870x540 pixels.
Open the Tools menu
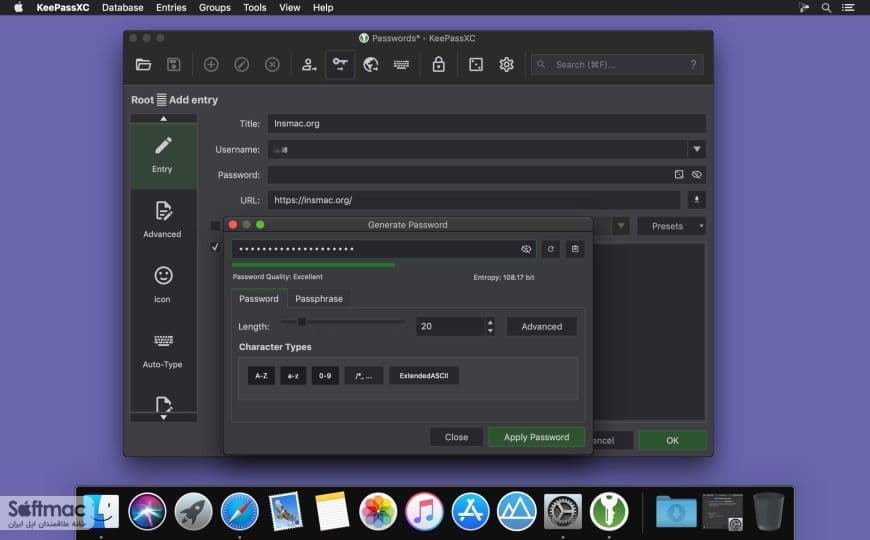[255, 8]
